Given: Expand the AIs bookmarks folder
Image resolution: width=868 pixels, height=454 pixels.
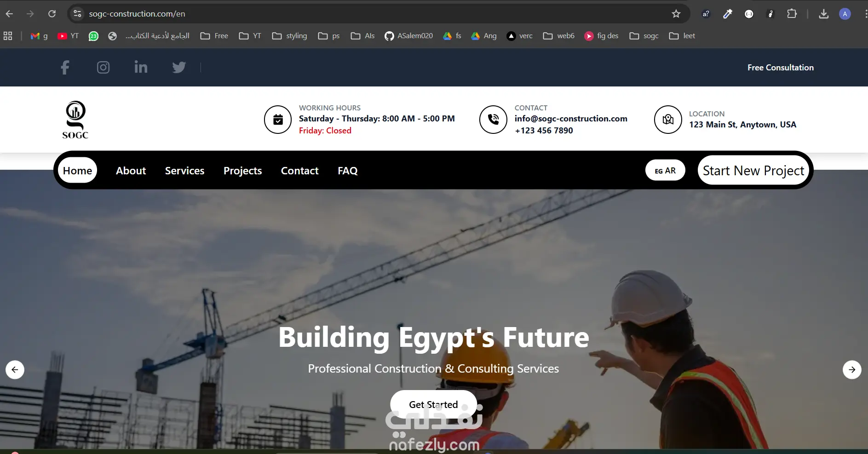Looking at the screenshot, I should point(362,36).
